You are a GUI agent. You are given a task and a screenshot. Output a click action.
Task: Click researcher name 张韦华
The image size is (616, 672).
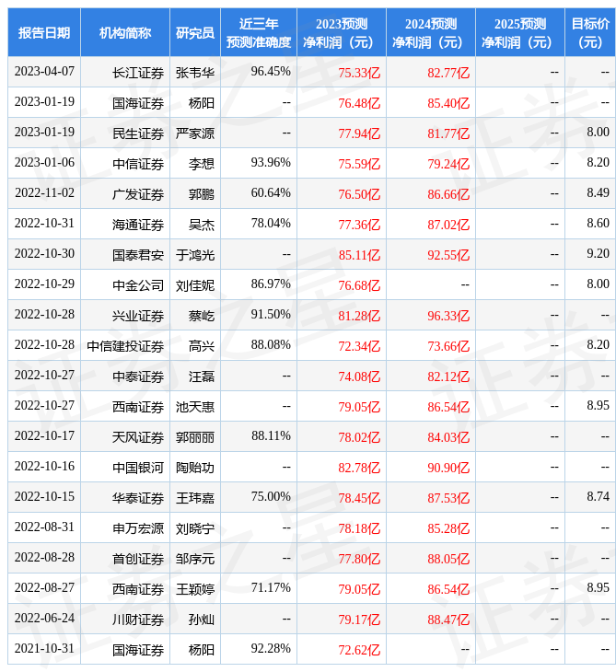pos(195,73)
